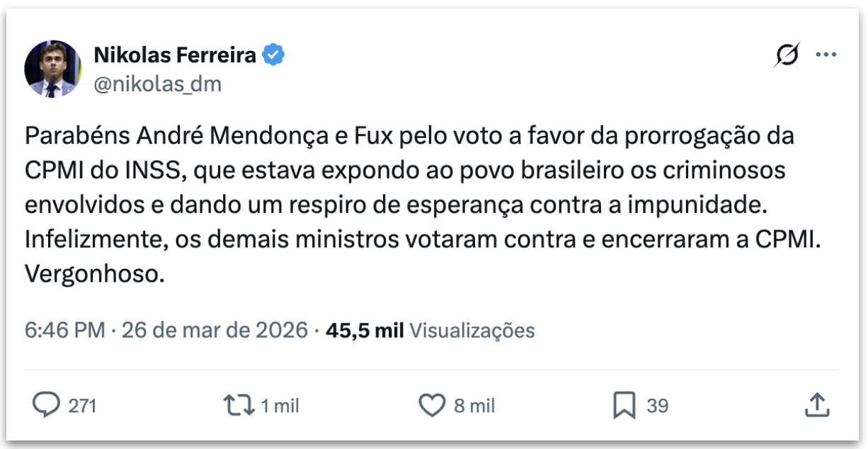Open Nikolas Ferreira's profile picture
Screen dimensions: 868x449
53,69
